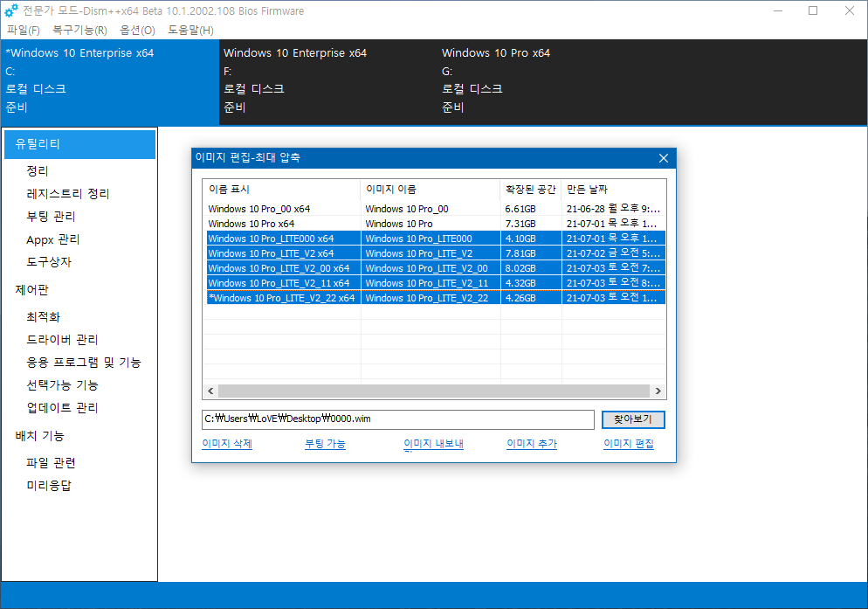This screenshot has width=868, height=609.
Task: Select the 배치 기능 sidebar header
Action: coord(39,436)
